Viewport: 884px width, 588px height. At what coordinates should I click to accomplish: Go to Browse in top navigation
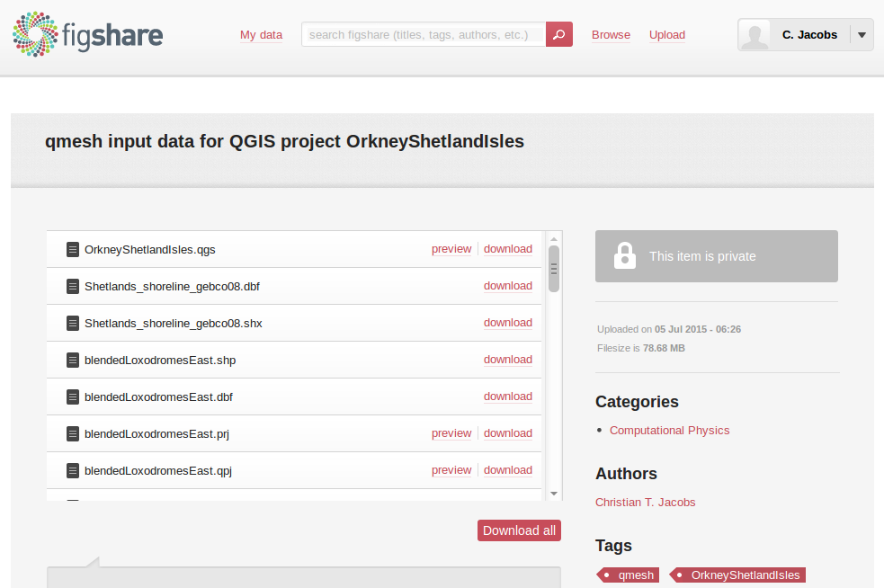pos(611,35)
